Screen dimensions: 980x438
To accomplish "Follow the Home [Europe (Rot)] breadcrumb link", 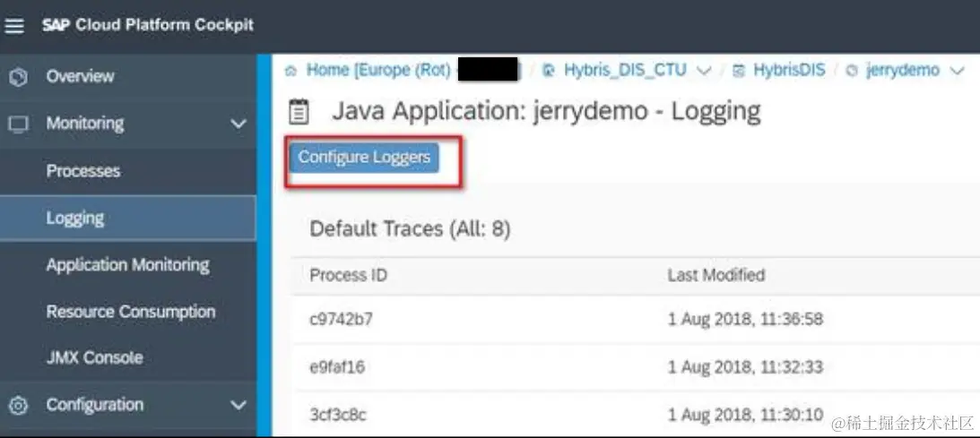I will coord(378,71).
